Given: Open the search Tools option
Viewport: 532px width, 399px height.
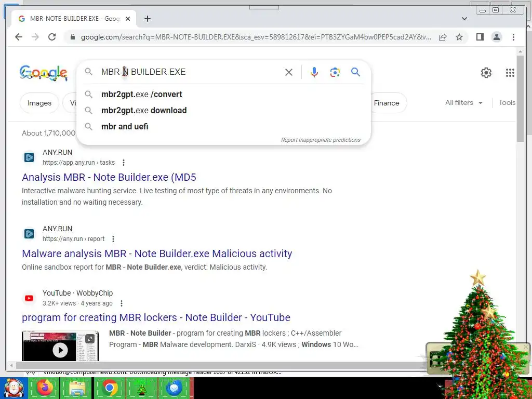Looking at the screenshot, I should 507,102.
